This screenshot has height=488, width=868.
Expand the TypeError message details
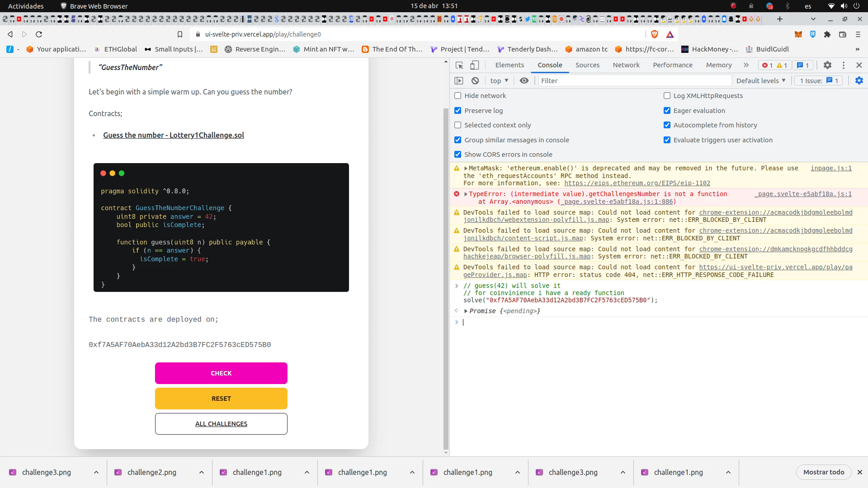click(466, 194)
